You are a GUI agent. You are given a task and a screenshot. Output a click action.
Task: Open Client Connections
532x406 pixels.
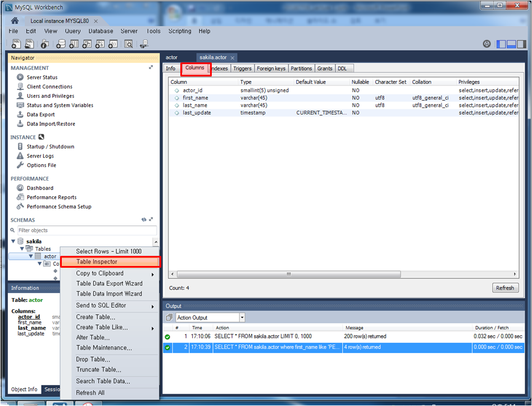[49, 86]
